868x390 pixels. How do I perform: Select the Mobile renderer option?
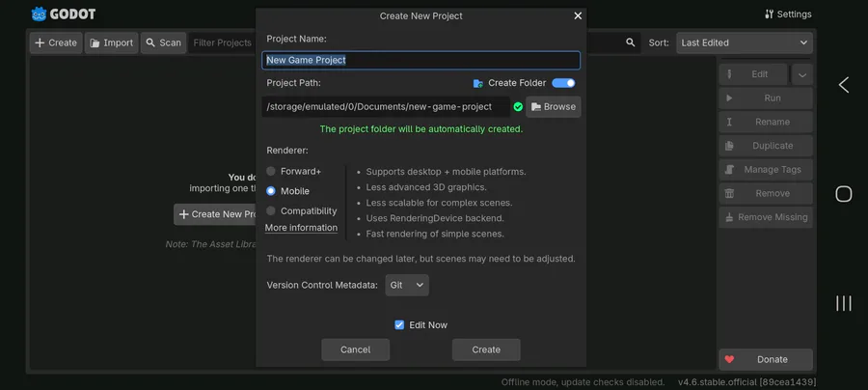(x=287, y=191)
